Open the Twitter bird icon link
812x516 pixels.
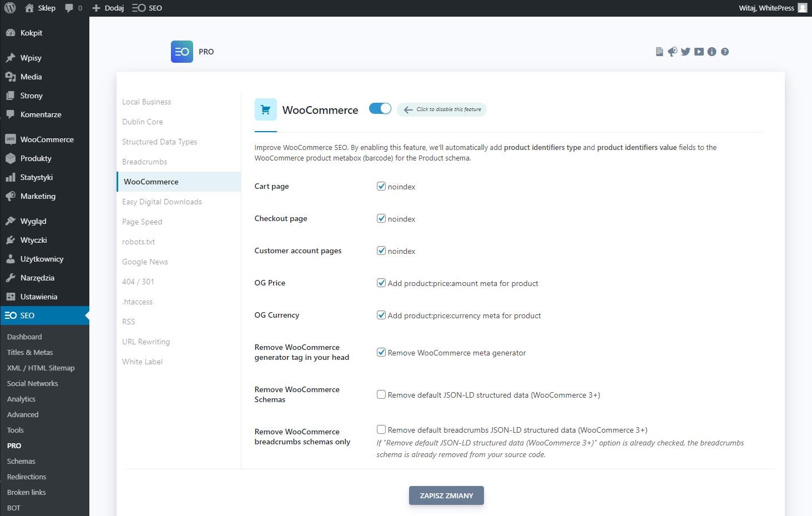(x=685, y=52)
